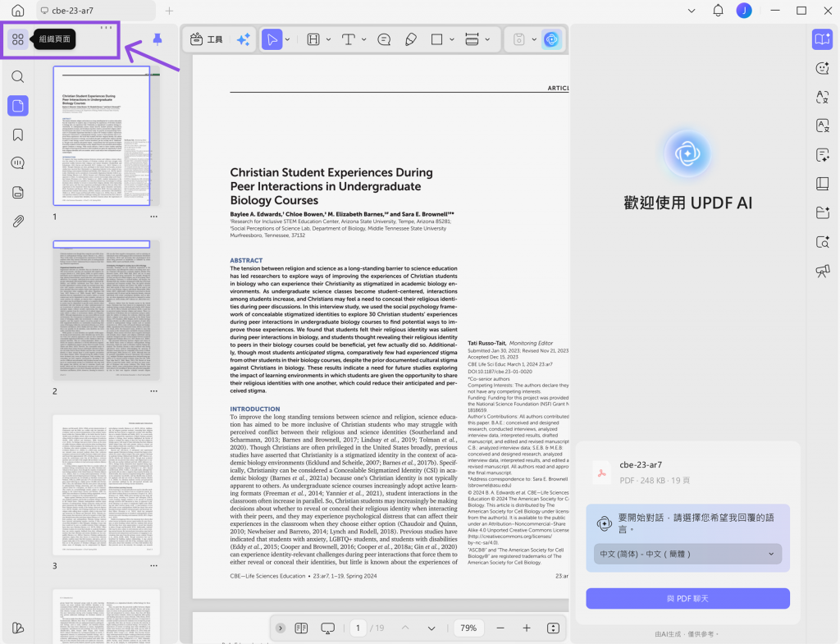Click the AI sparkle icon in toolbar
This screenshot has width=840, height=644.
[x=243, y=39]
